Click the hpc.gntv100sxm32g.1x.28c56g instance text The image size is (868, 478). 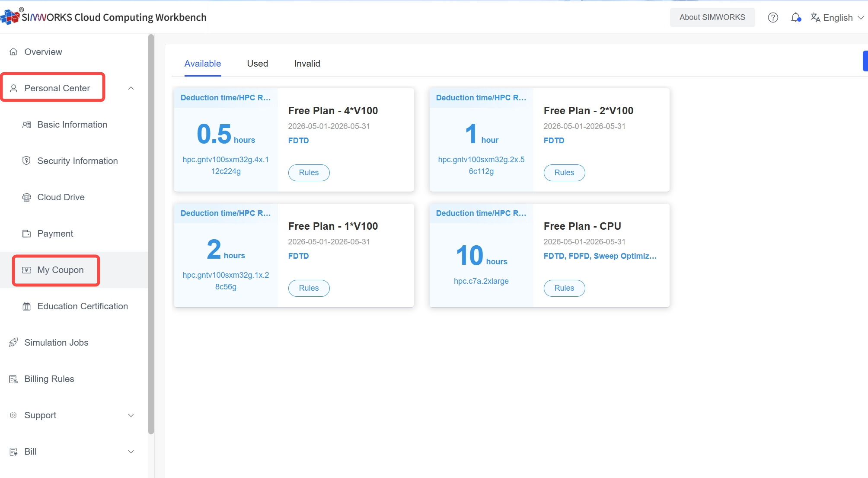[226, 281]
